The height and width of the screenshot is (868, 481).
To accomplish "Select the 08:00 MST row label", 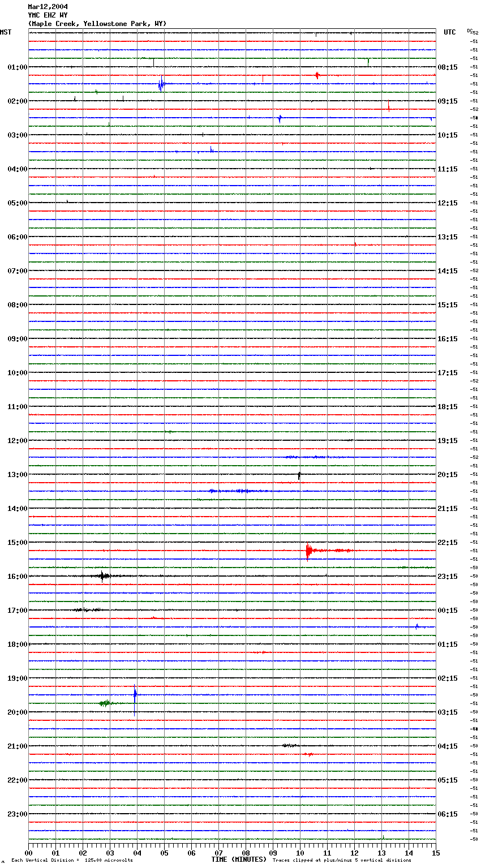I will point(18,305).
